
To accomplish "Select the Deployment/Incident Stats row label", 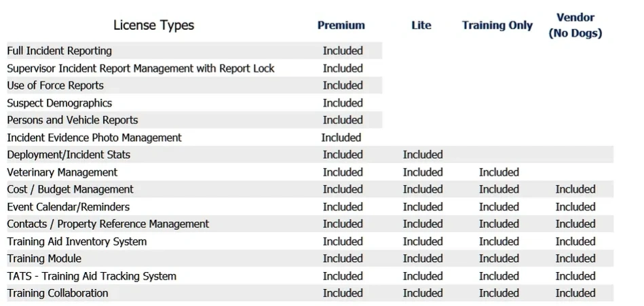I will point(69,155).
